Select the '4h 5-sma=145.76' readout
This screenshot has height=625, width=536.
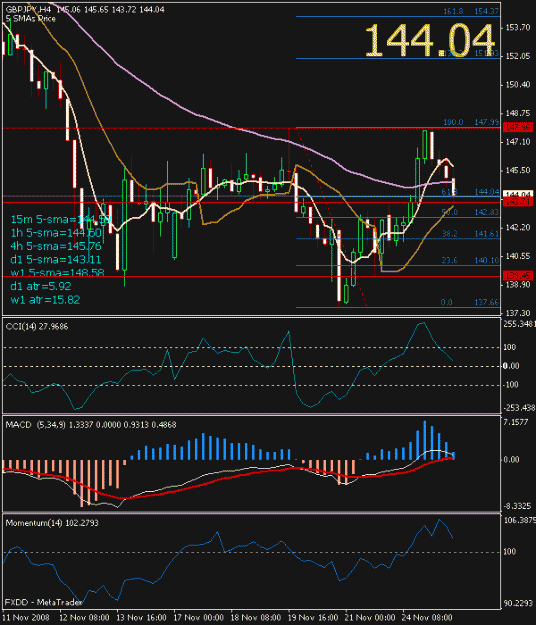56,246
